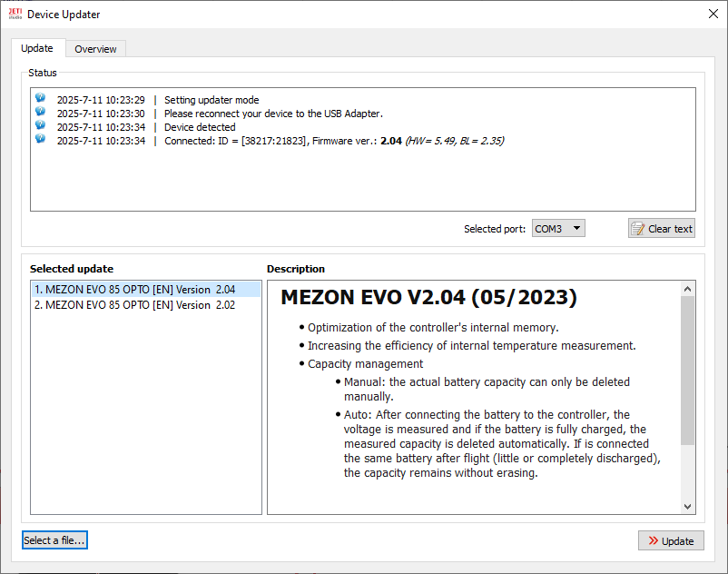728x574 pixels.
Task: Click the Description scrollbar down arrow
Action: (688, 507)
